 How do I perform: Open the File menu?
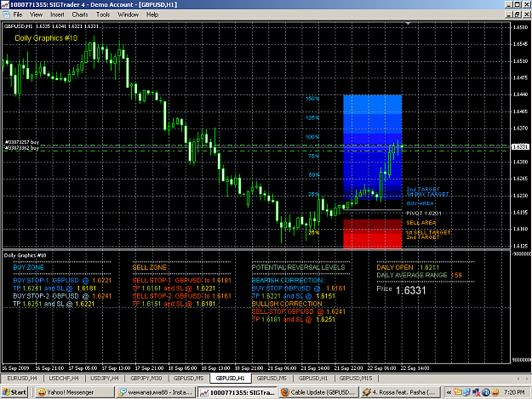18,14
